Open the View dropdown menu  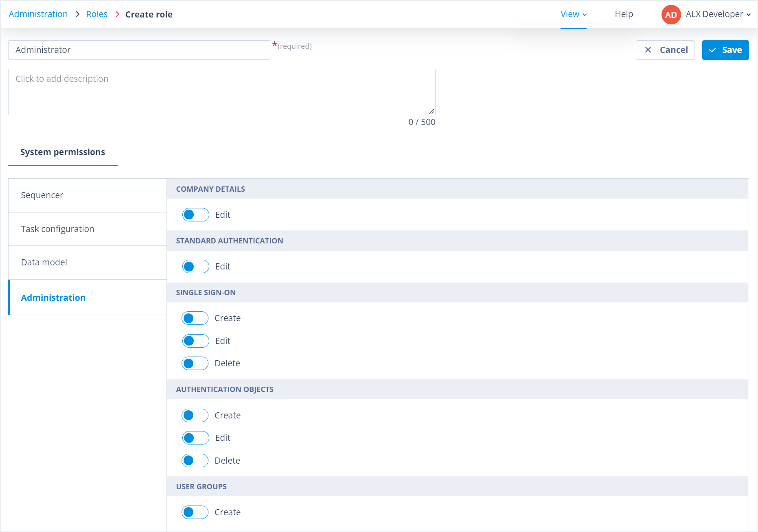click(573, 14)
